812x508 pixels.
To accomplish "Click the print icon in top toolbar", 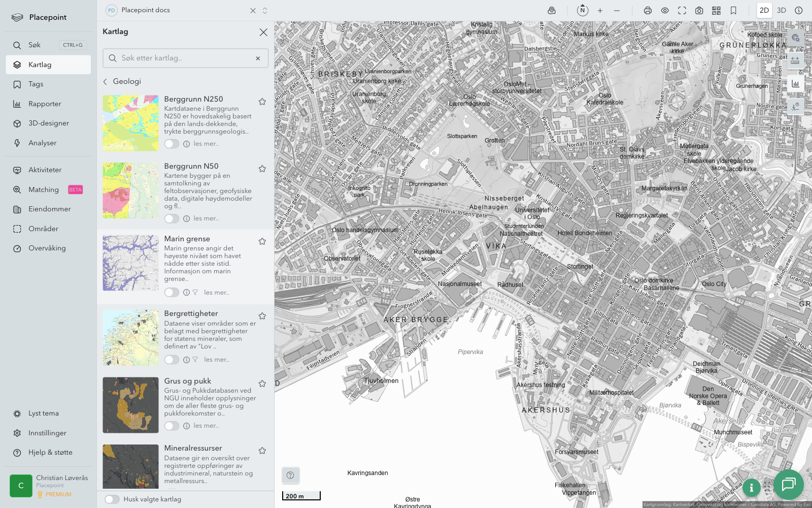I will coord(648,11).
